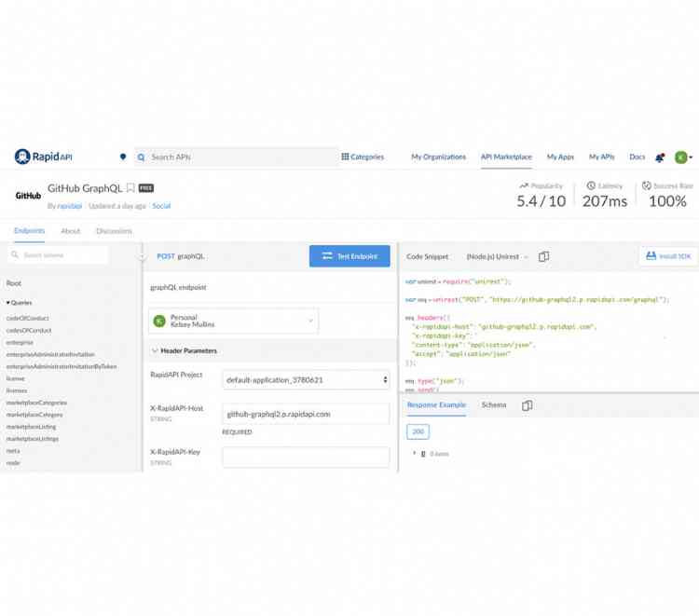
Task: Select the marketplaceCategory query
Action: (34, 415)
